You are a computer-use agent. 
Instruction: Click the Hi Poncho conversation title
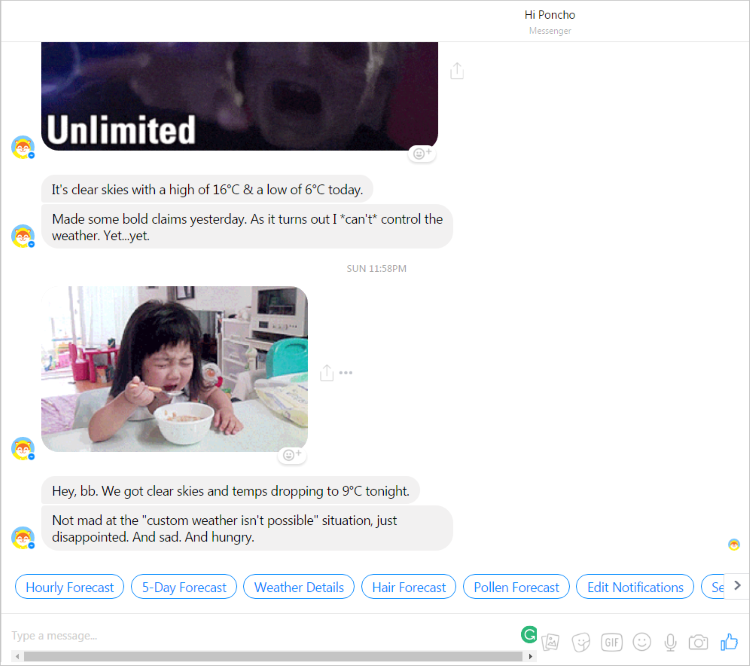550,15
